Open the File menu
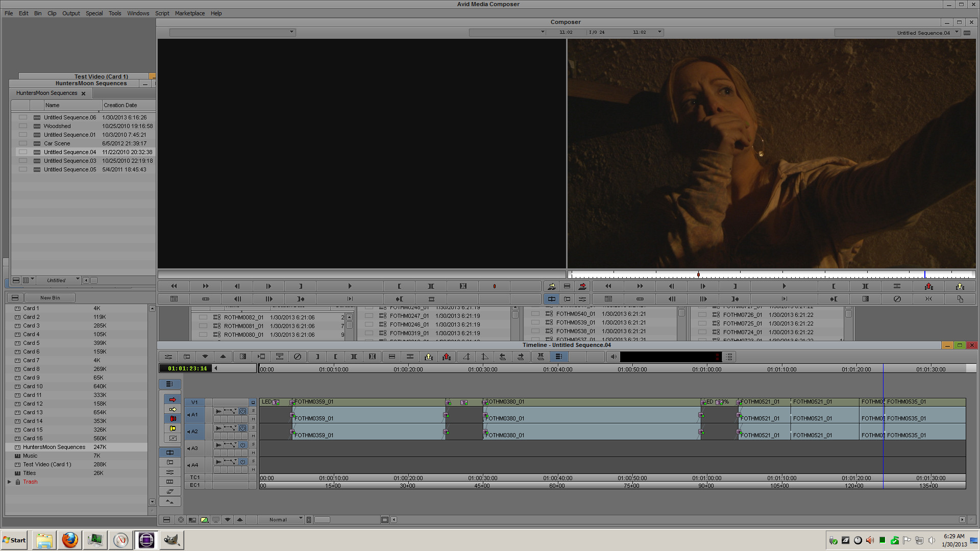 click(x=9, y=13)
